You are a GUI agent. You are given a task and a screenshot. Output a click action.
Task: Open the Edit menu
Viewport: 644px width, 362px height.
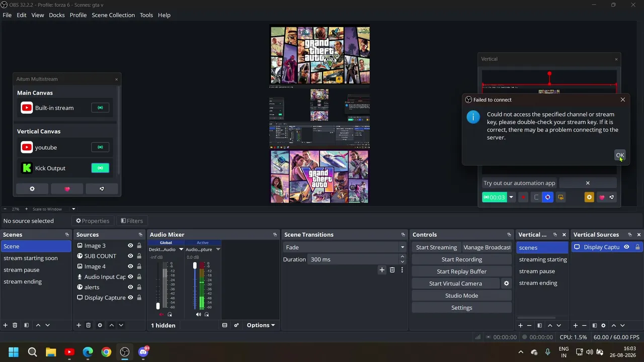click(21, 15)
